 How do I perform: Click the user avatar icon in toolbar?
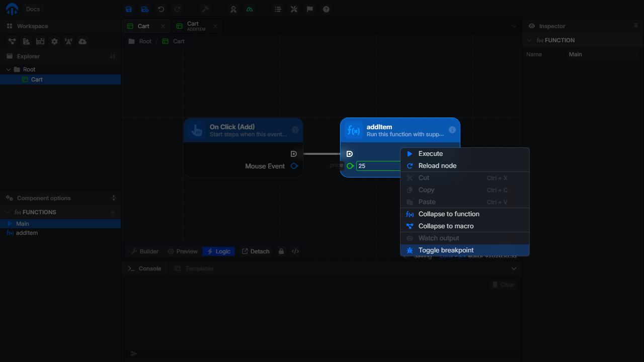(233, 9)
